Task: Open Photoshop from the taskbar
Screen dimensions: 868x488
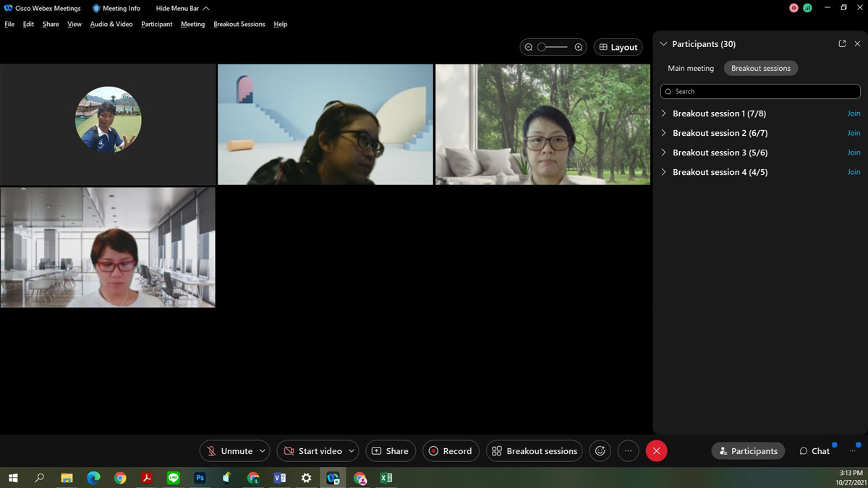Action: [x=200, y=478]
